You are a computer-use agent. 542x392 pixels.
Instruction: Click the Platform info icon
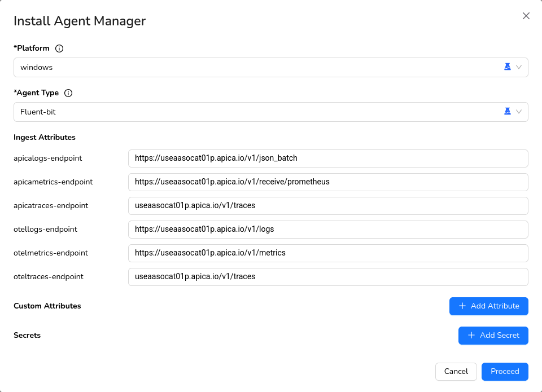pyautogui.click(x=59, y=49)
